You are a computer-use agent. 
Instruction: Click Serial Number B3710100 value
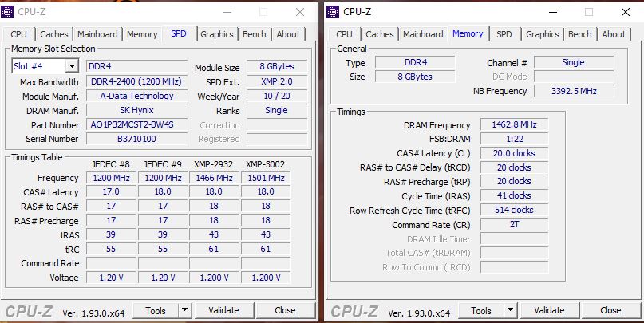[136, 139]
